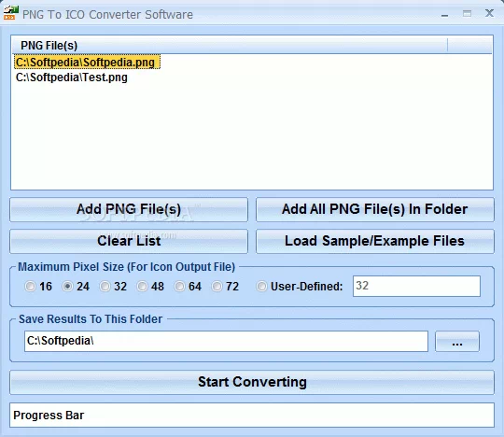The image size is (504, 437).
Task: Click the Add PNG File(s) button
Action: coord(129,210)
